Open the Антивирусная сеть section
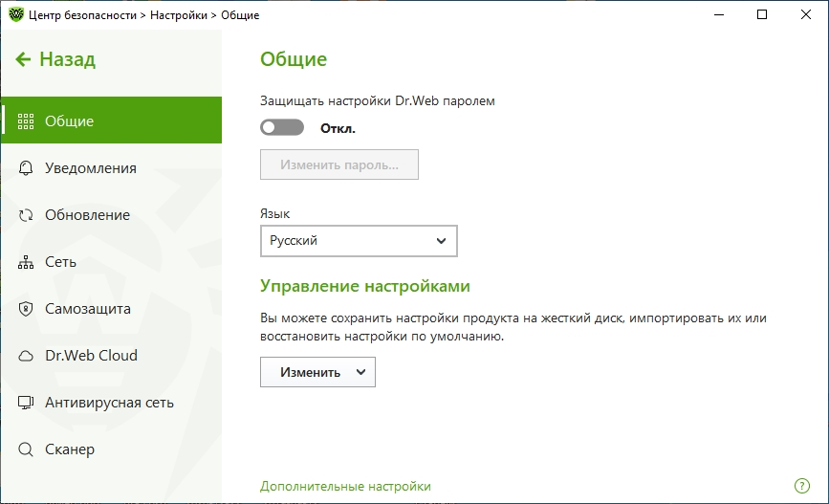The height and width of the screenshot is (504, 829). (111, 403)
